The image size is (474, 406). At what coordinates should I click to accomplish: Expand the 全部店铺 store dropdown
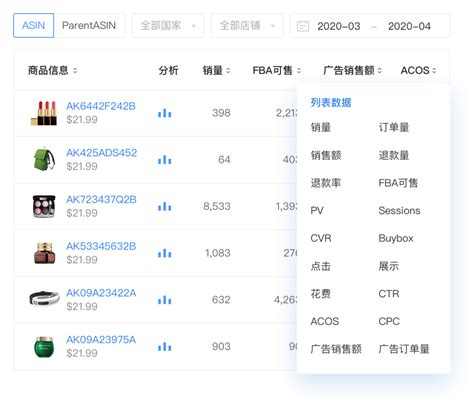point(247,25)
